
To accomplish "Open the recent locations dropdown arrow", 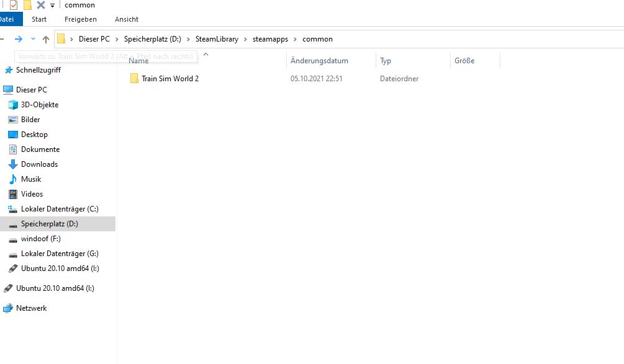I will coord(33,39).
